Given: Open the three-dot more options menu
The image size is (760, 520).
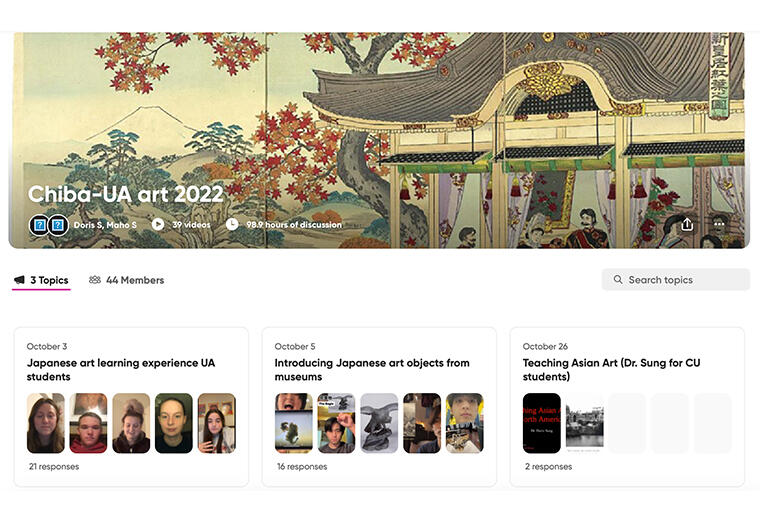Looking at the screenshot, I should pos(719,224).
